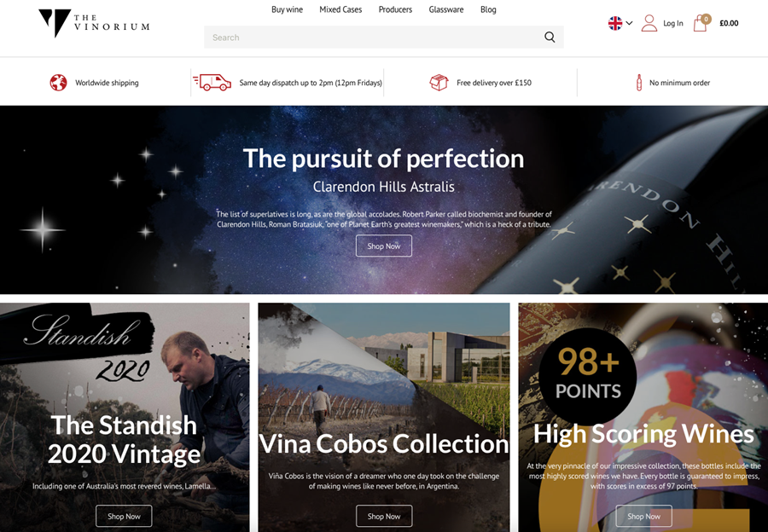This screenshot has height=532, width=768.
Task: Open the Buy wine menu
Action: click(287, 9)
